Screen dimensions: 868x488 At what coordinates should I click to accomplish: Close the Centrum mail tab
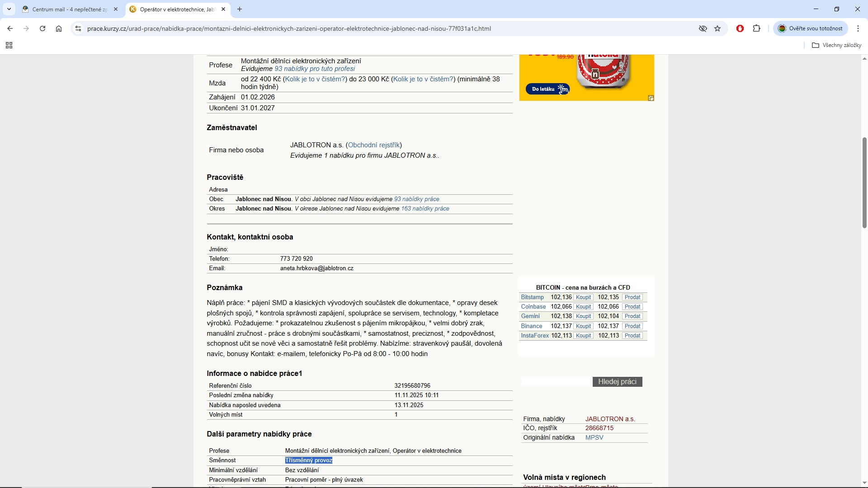(x=116, y=9)
